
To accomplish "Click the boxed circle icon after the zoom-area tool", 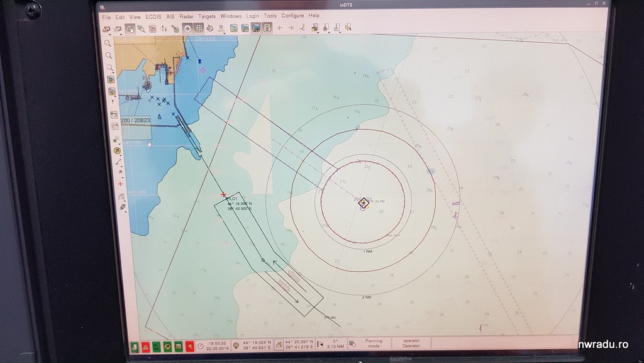I will [152, 29].
